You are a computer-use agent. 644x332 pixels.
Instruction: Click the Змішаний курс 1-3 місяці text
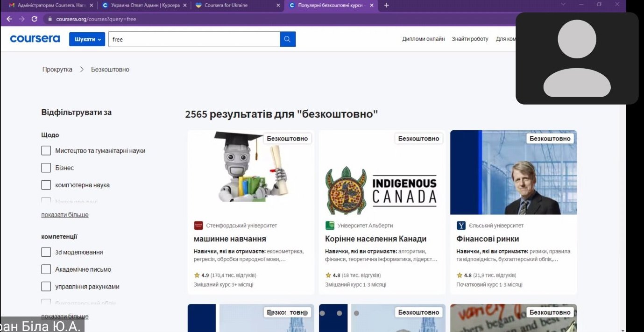(355, 284)
